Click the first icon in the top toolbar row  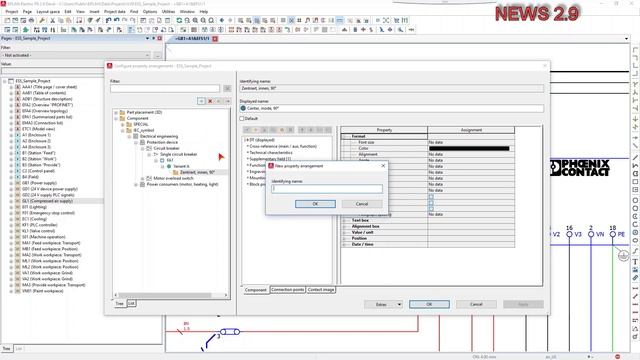pyautogui.click(x=7, y=20)
